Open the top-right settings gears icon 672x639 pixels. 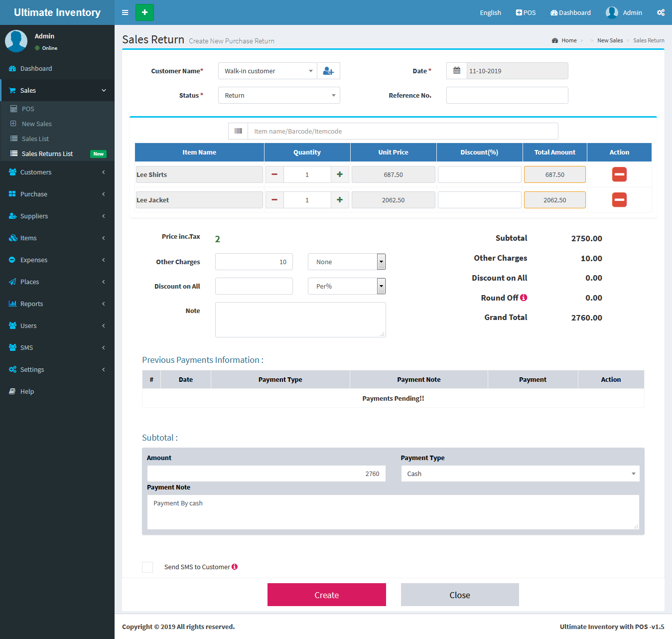(x=661, y=12)
